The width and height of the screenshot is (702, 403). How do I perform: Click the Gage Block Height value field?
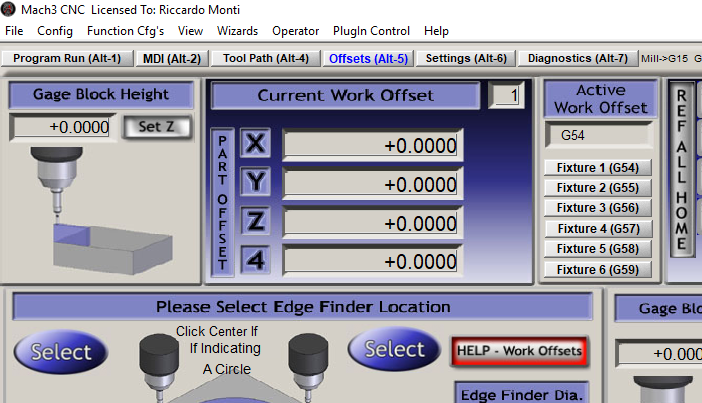coord(63,128)
